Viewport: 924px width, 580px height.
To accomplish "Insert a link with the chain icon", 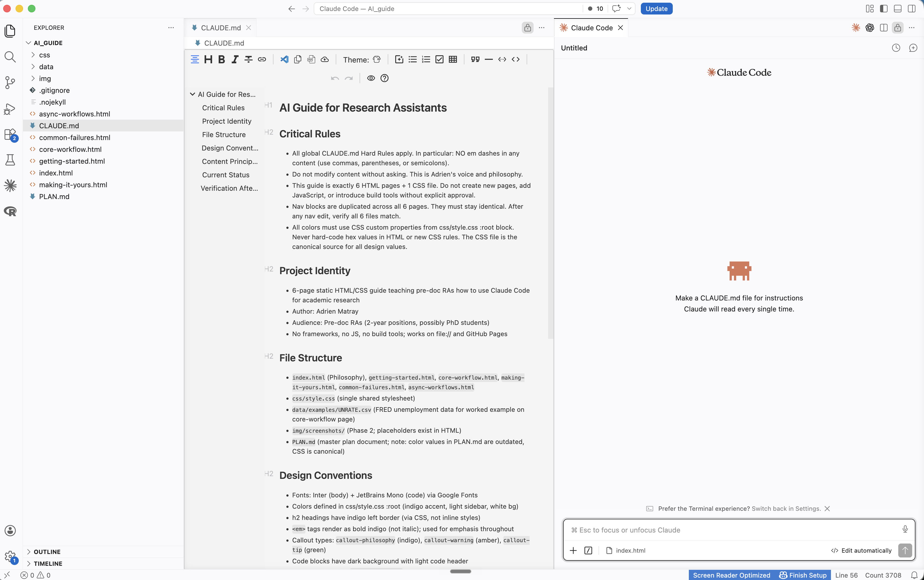I will point(262,60).
